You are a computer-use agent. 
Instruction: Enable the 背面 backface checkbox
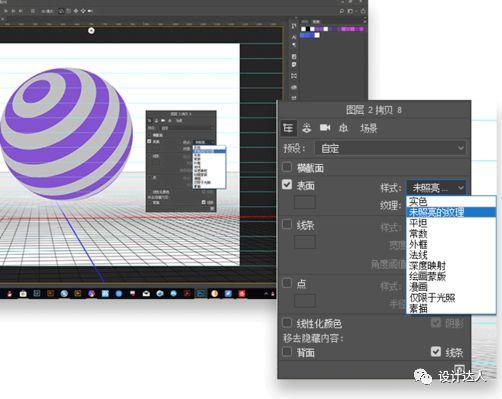pos(287,352)
